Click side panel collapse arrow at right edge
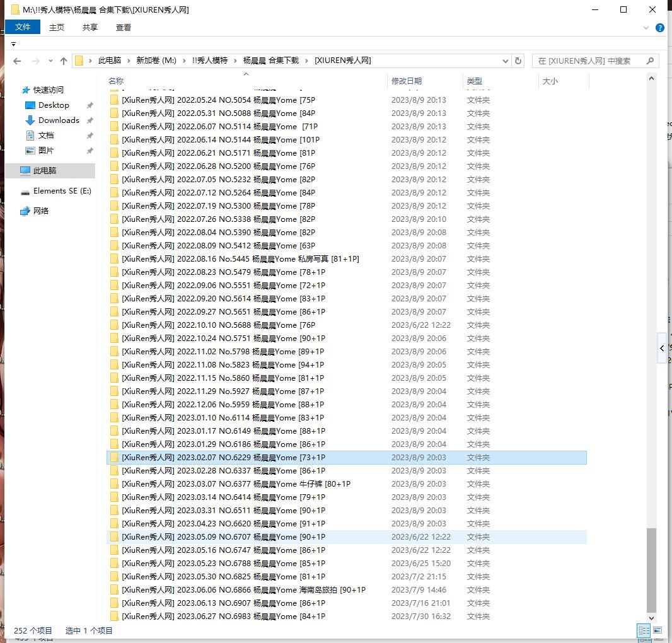 [662, 348]
